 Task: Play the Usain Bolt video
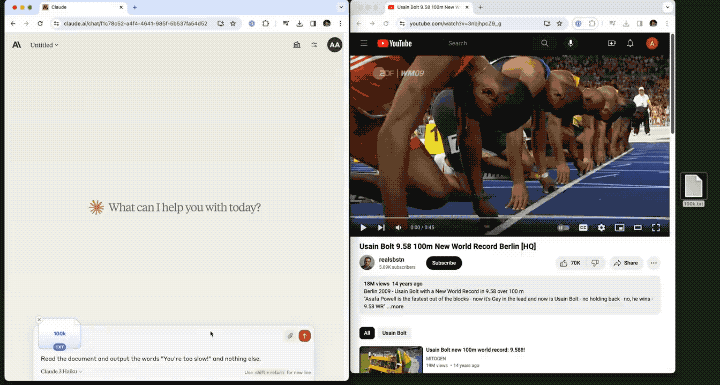coord(363,227)
